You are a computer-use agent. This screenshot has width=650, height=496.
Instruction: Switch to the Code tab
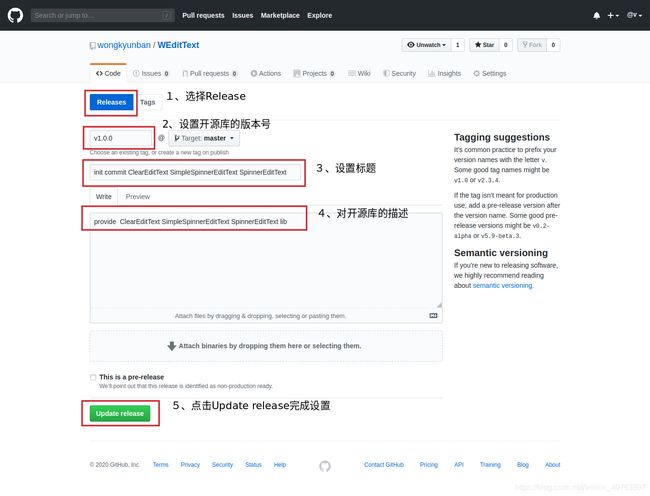(108, 73)
